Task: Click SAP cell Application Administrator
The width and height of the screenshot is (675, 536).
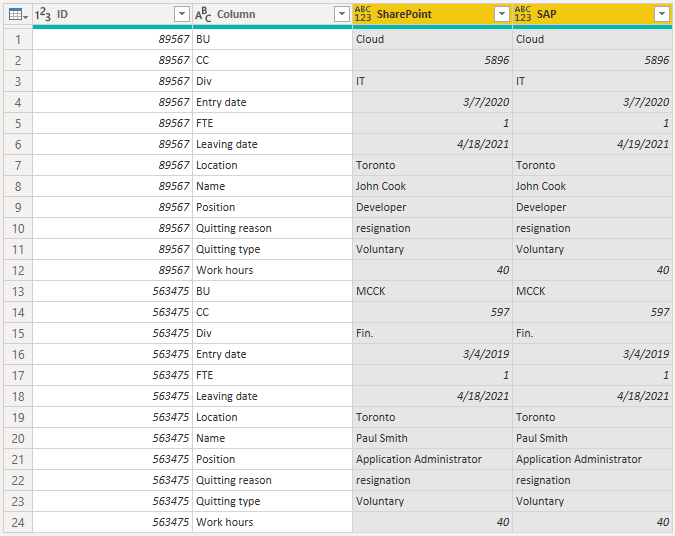Action: coord(592,459)
